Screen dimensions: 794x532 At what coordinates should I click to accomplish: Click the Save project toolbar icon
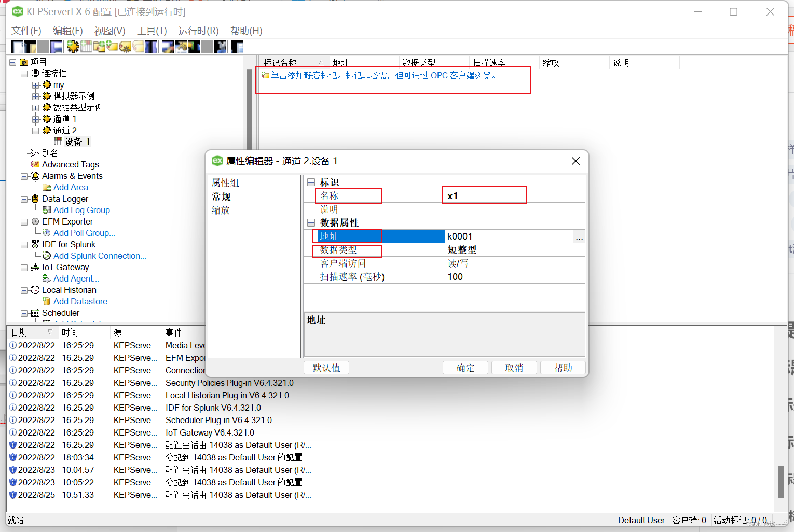click(56, 47)
